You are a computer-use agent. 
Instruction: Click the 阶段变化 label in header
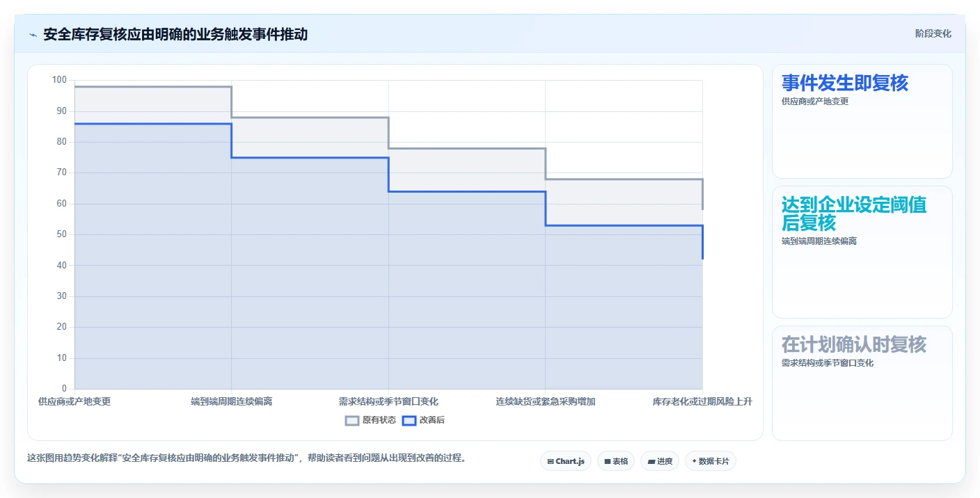coord(933,34)
